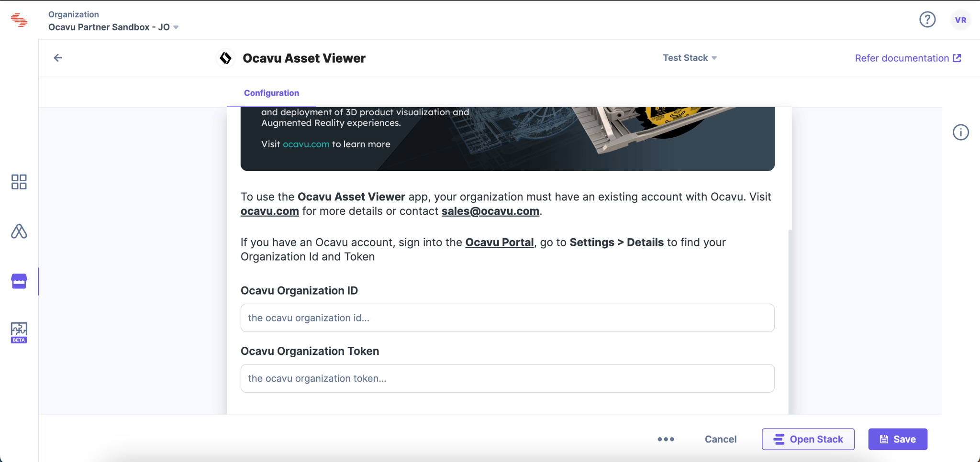Click the Cancel button
The width and height of the screenshot is (980, 462).
coord(720,439)
